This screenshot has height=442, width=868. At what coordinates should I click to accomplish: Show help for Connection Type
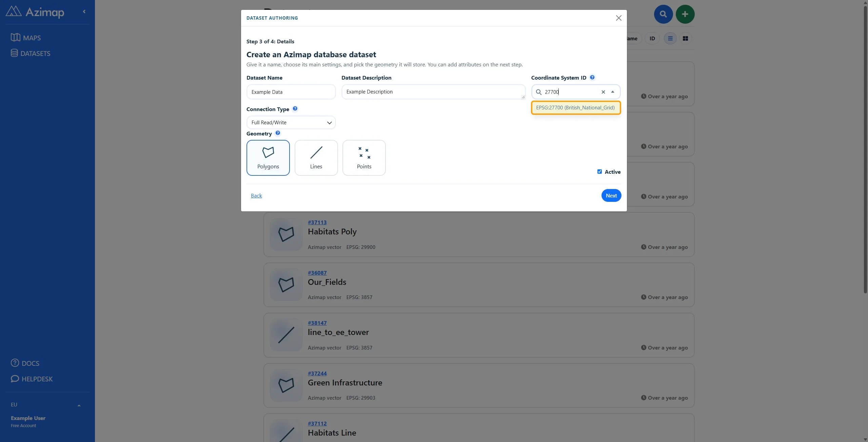click(295, 109)
